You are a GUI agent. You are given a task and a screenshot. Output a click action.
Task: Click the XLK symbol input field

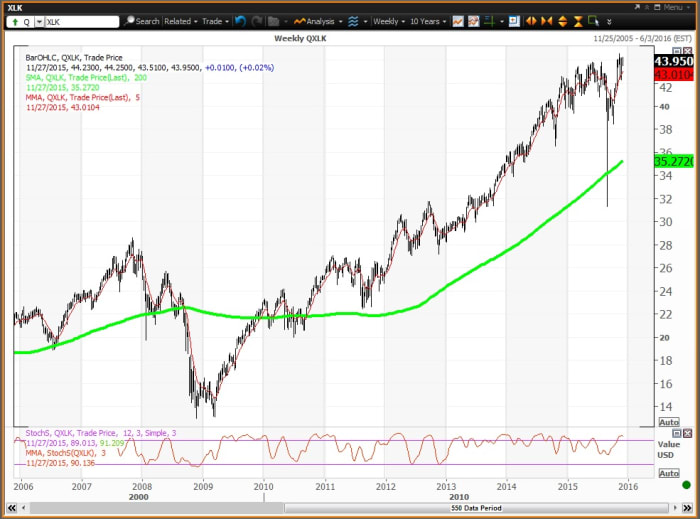pos(82,22)
